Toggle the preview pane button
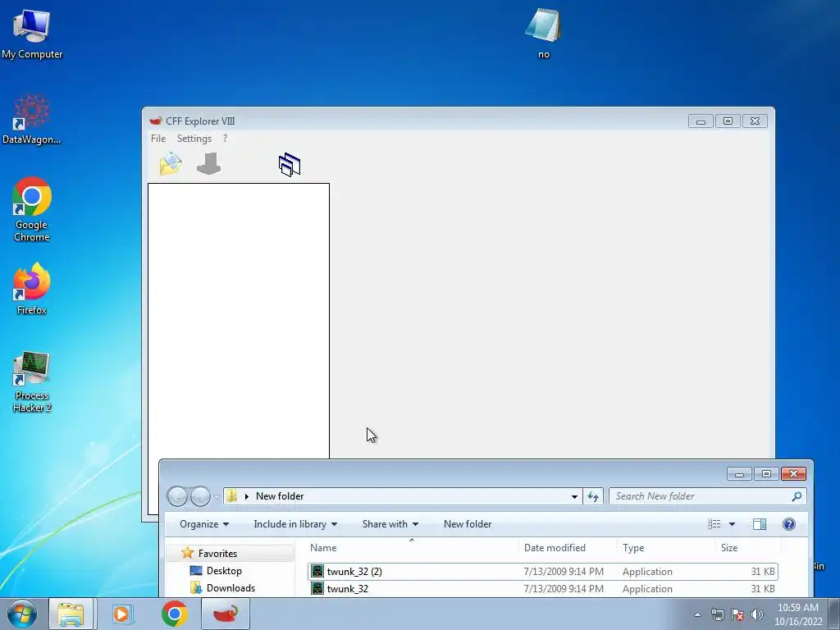This screenshot has width=840, height=630. coord(759,524)
